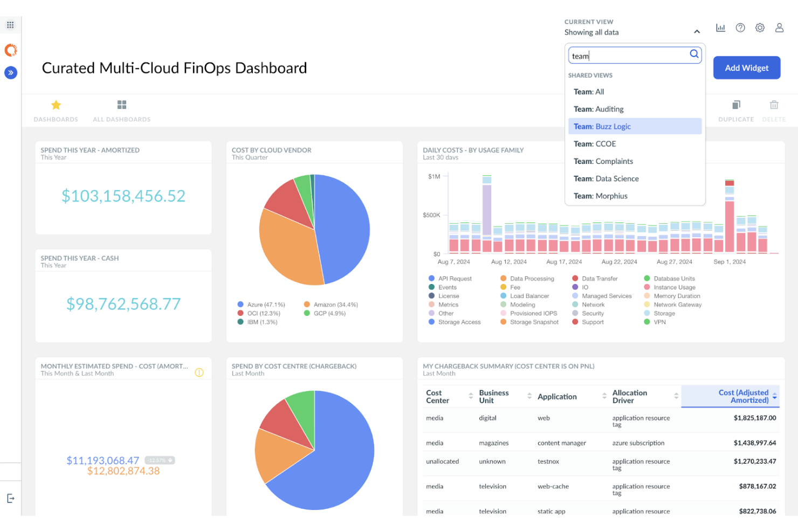The height and width of the screenshot is (532, 798).
Task: Open the user profile icon
Action: tap(779, 27)
